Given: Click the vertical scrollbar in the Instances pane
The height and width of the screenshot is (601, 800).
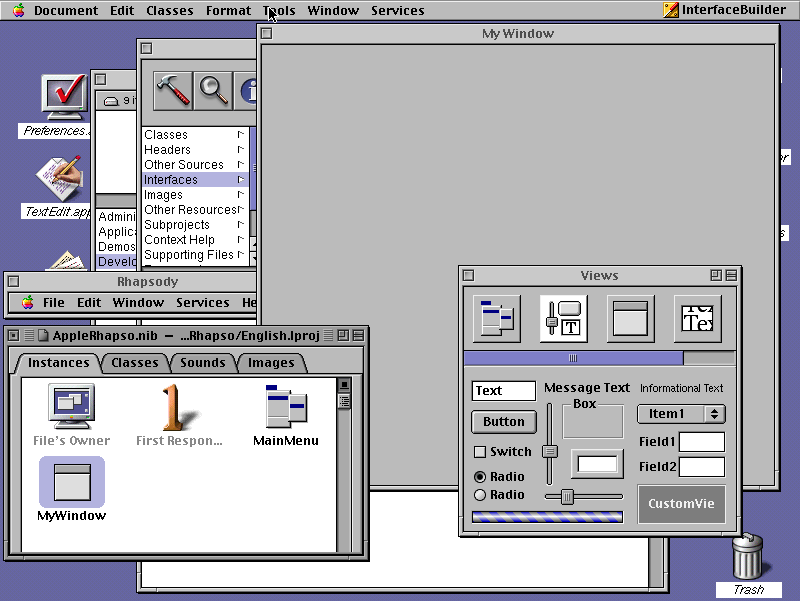Looking at the screenshot, I should 344,465.
